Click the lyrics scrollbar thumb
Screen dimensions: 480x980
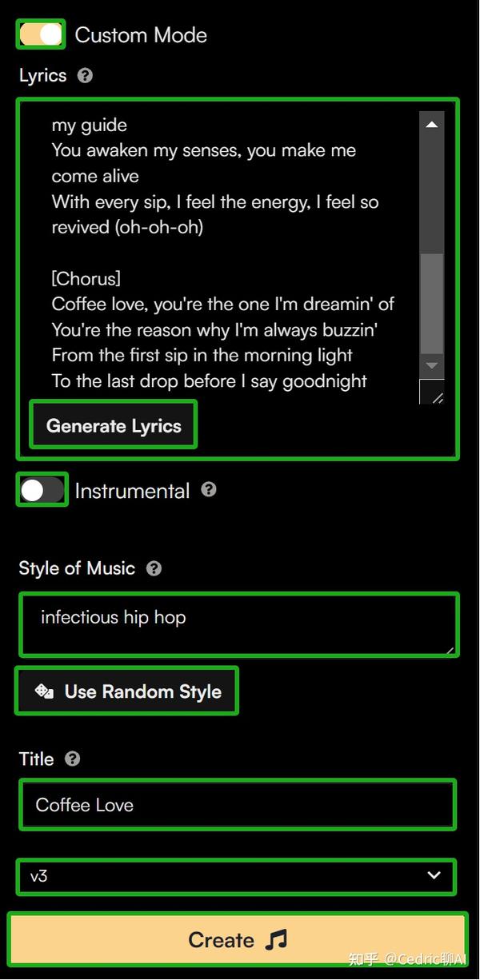tap(431, 304)
